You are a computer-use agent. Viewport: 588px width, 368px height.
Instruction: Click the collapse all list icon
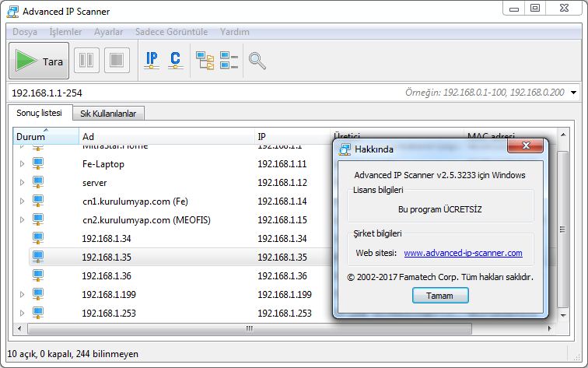[x=229, y=61]
